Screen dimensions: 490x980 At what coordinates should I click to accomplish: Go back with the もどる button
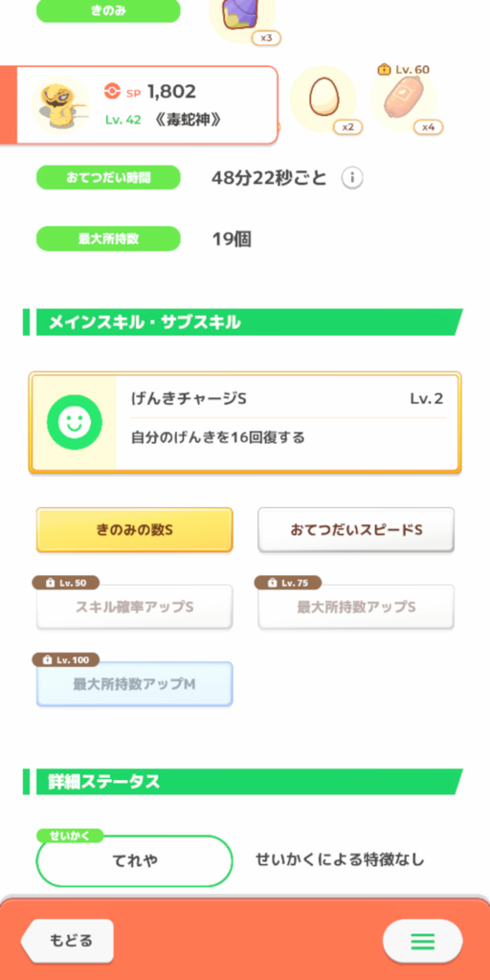[68, 940]
